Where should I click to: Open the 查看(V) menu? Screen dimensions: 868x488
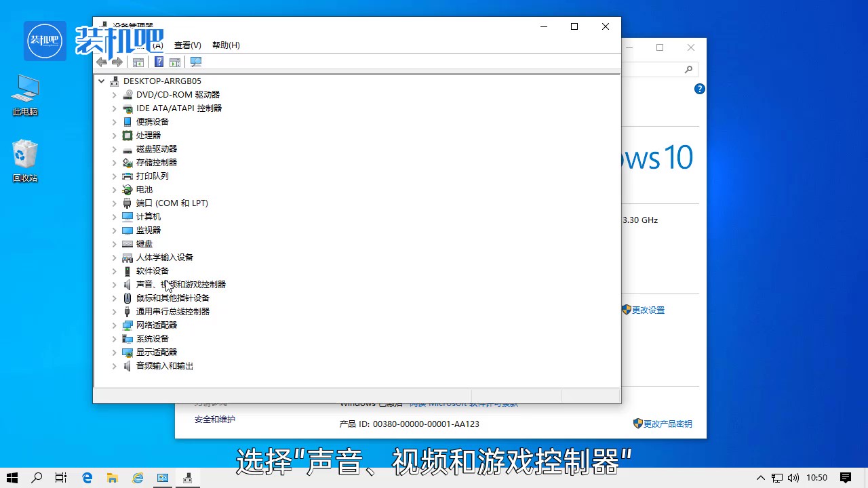point(187,45)
